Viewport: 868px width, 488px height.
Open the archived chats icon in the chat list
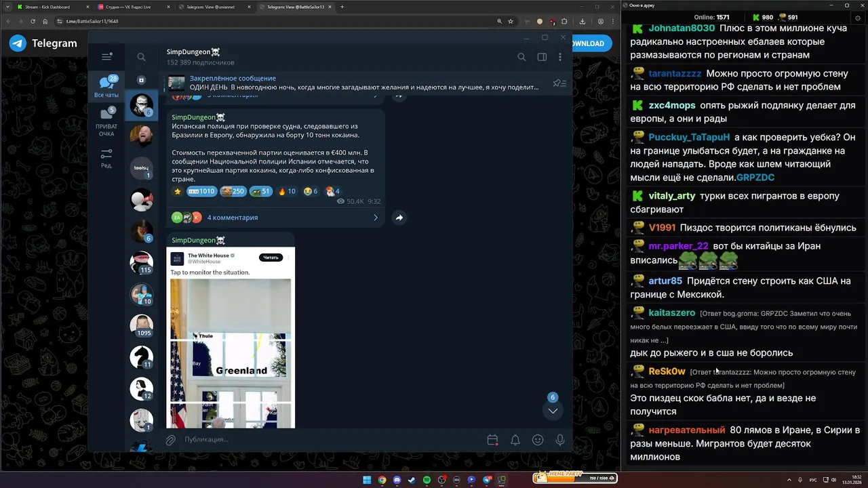coord(141,80)
